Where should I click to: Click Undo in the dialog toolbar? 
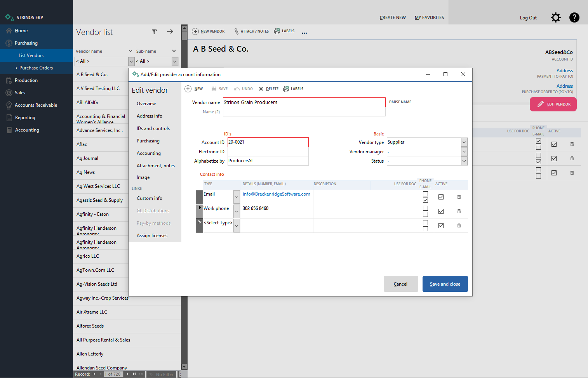pyautogui.click(x=243, y=89)
